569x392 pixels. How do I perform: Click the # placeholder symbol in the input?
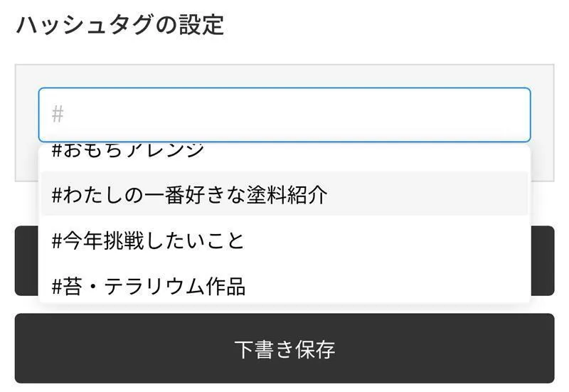(x=58, y=115)
